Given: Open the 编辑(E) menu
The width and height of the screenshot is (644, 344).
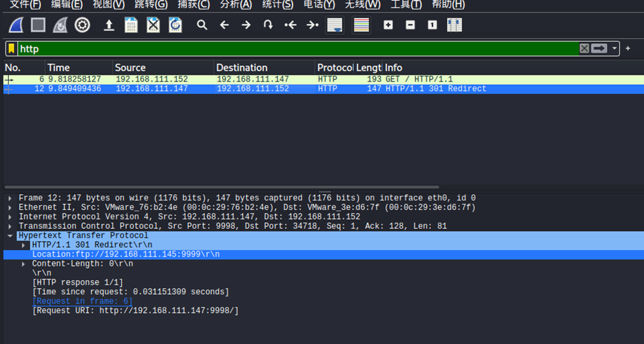Looking at the screenshot, I should click(67, 5).
